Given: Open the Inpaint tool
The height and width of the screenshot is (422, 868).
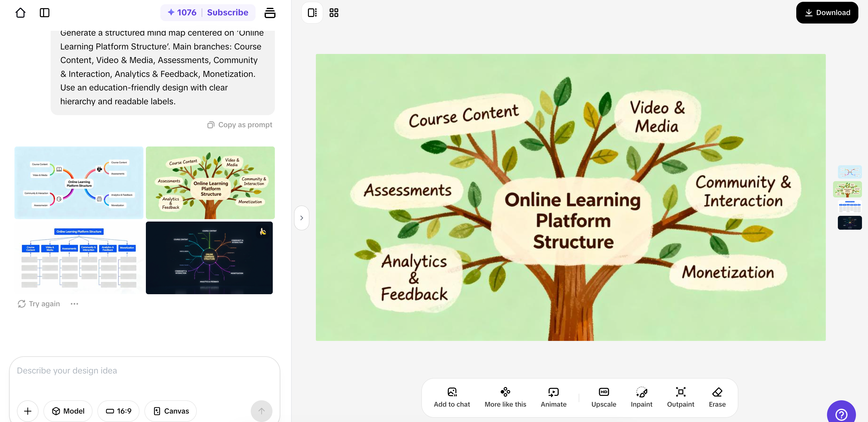Looking at the screenshot, I should [x=641, y=397].
